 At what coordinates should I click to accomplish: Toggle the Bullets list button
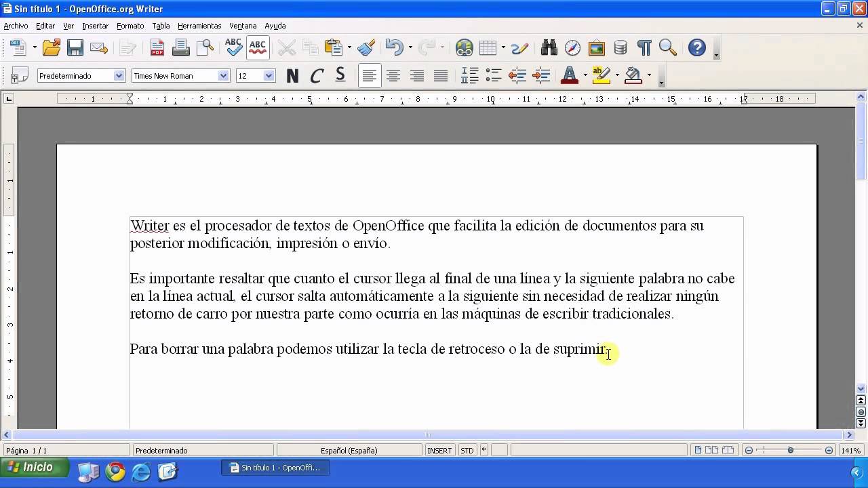point(494,76)
